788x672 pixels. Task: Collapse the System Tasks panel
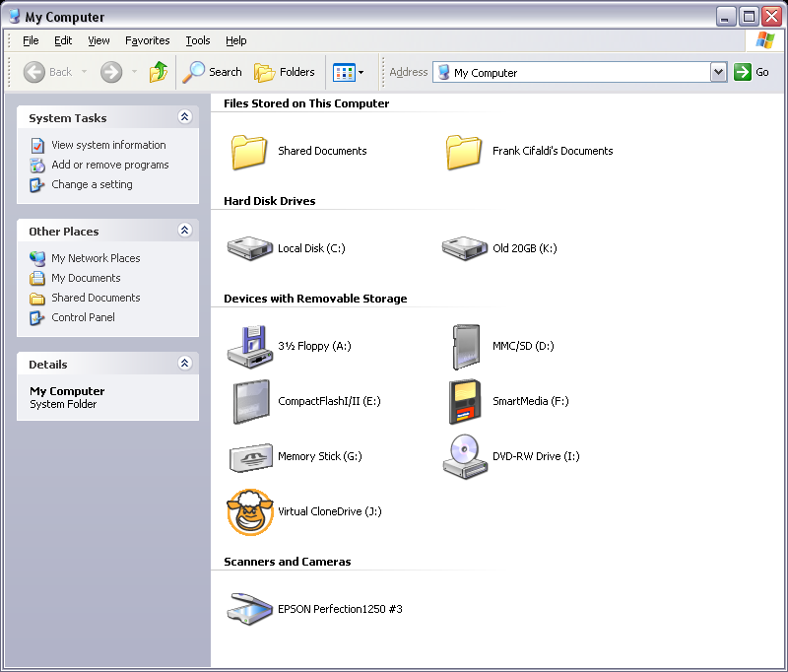click(184, 117)
